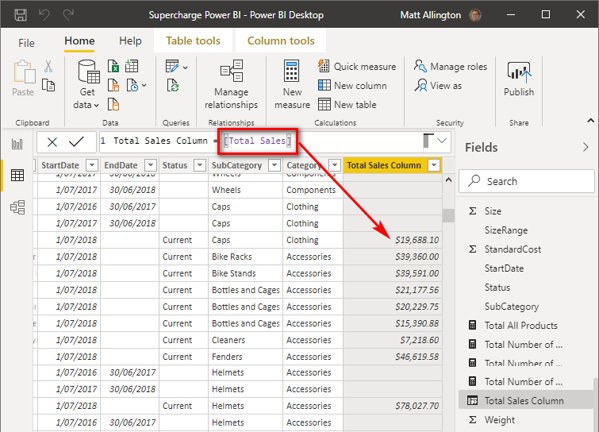Switch to Report view in sidebar
Image resolution: width=599 pixels, height=432 pixels.
(18, 144)
